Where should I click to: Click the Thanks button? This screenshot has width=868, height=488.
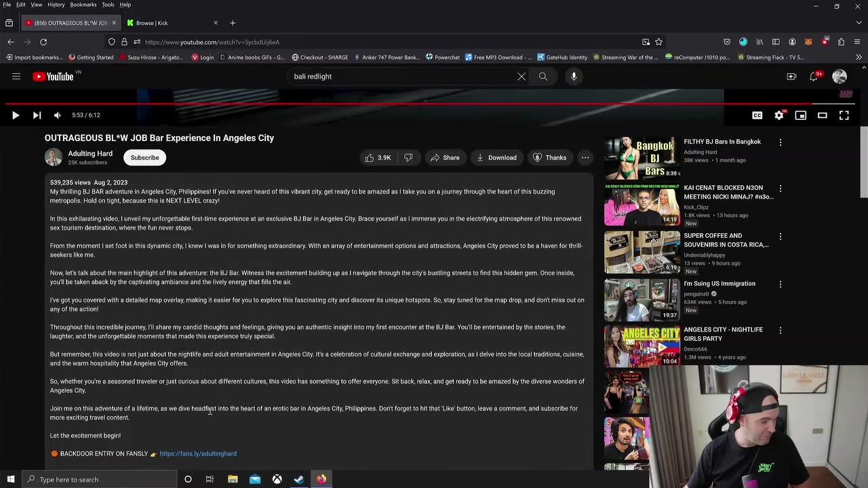tap(549, 158)
